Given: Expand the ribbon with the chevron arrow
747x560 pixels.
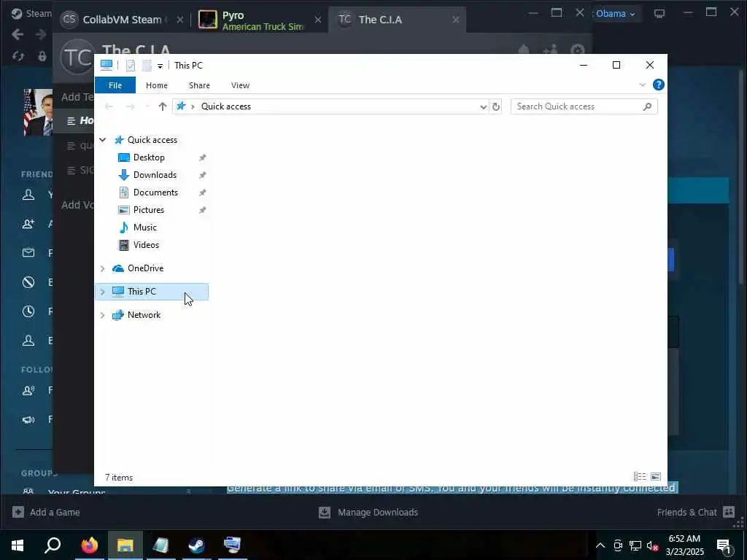Looking at the screenshot, I should 642,85.
